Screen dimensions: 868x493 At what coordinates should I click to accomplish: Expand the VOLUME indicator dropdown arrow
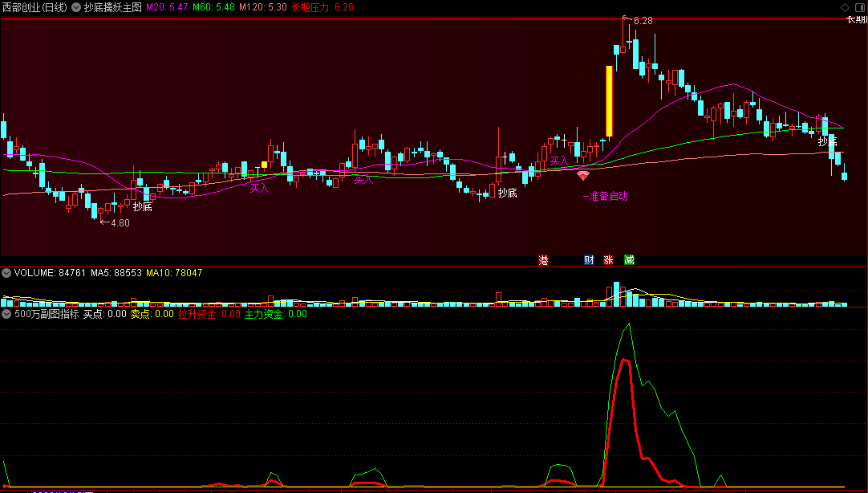(x=6, y=272)
